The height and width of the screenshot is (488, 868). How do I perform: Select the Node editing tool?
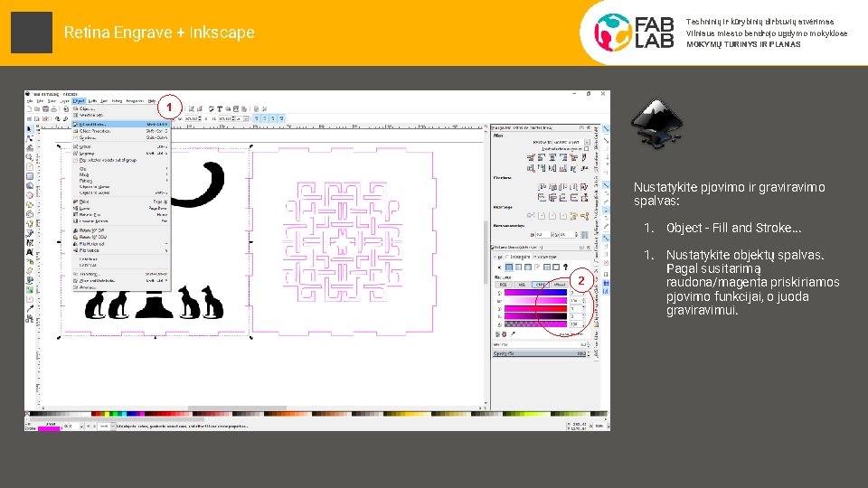coord(30,138)
